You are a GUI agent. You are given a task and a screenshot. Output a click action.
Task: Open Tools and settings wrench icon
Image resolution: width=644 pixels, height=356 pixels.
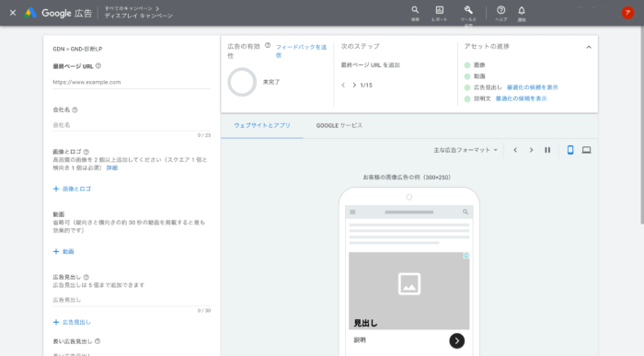(468, 10)
